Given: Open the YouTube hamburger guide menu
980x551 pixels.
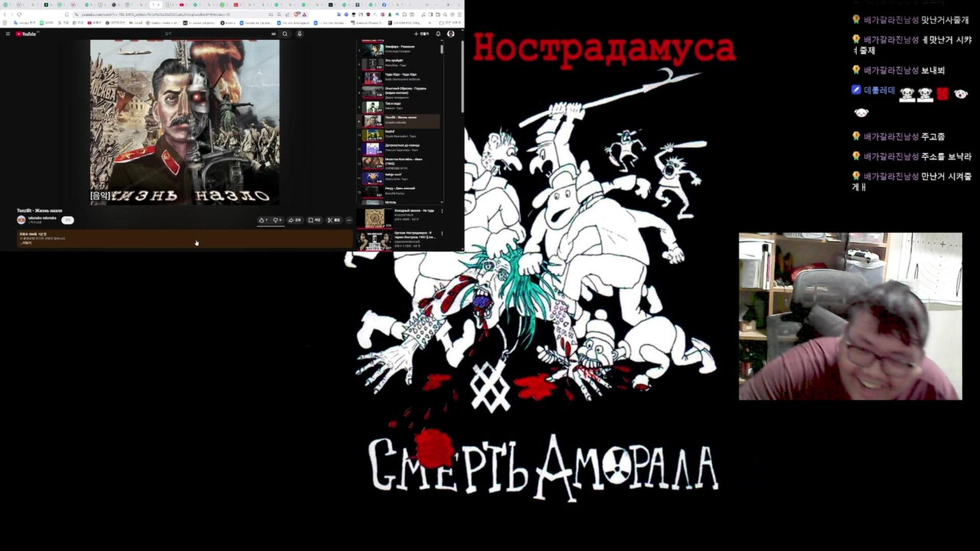Looking at the screenshot, I should (8, 34).
